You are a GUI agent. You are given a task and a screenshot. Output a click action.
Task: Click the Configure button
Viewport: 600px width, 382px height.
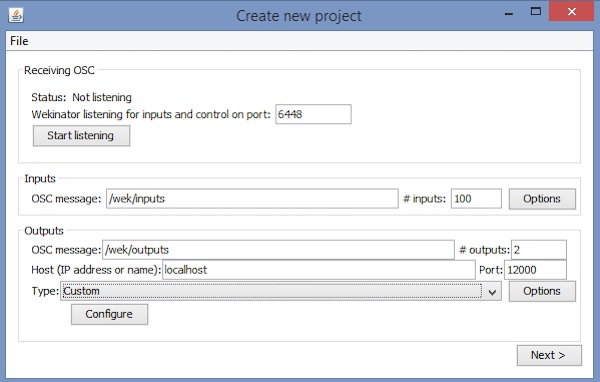coord(109,314)
